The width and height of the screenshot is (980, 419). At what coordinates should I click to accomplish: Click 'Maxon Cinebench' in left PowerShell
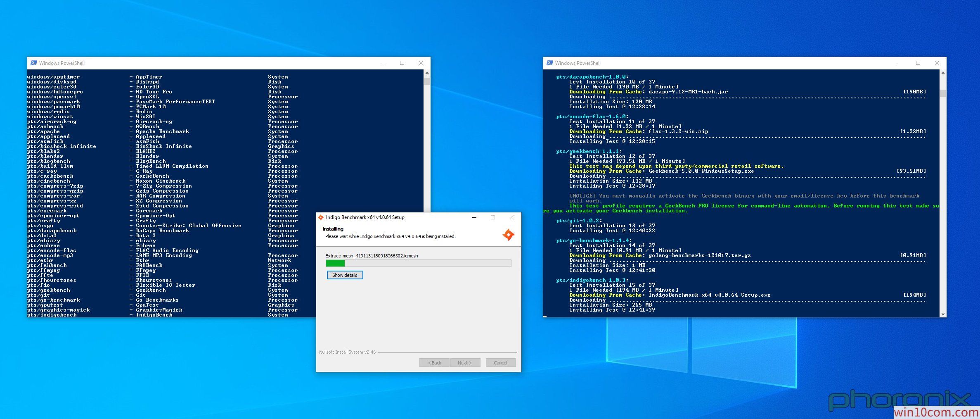pyautogui.click(x=161, y=181)
